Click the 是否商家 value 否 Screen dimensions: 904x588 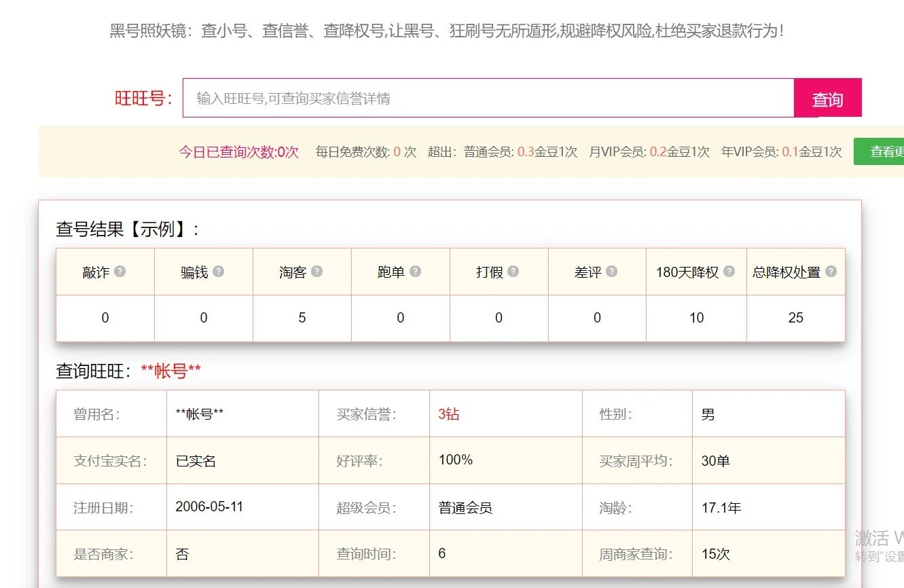182,554
